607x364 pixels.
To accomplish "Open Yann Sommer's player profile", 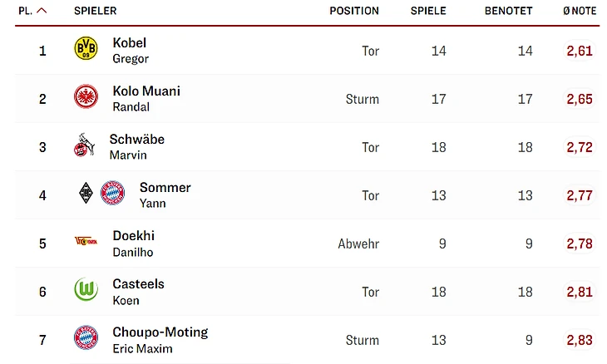I will 165,194.
